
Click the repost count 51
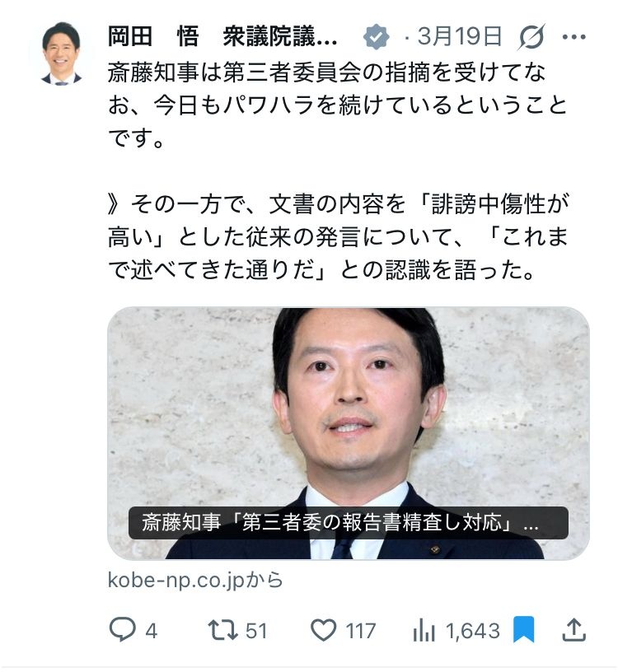pyautogui.click(x=256, y=631)
